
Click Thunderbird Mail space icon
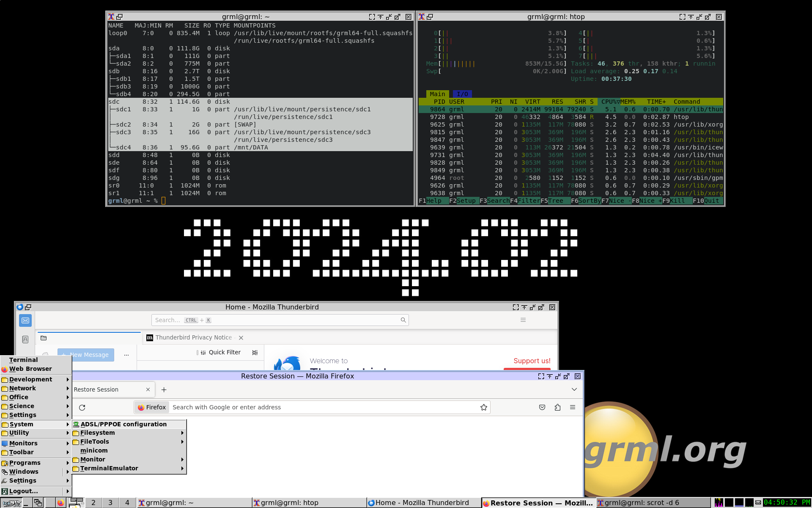coord(25,320)
